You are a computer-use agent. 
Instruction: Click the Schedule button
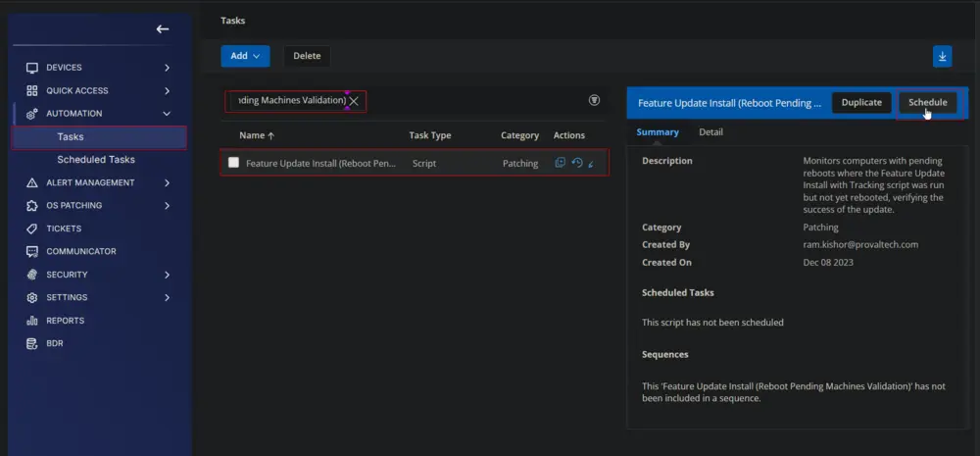coord(927,103)
